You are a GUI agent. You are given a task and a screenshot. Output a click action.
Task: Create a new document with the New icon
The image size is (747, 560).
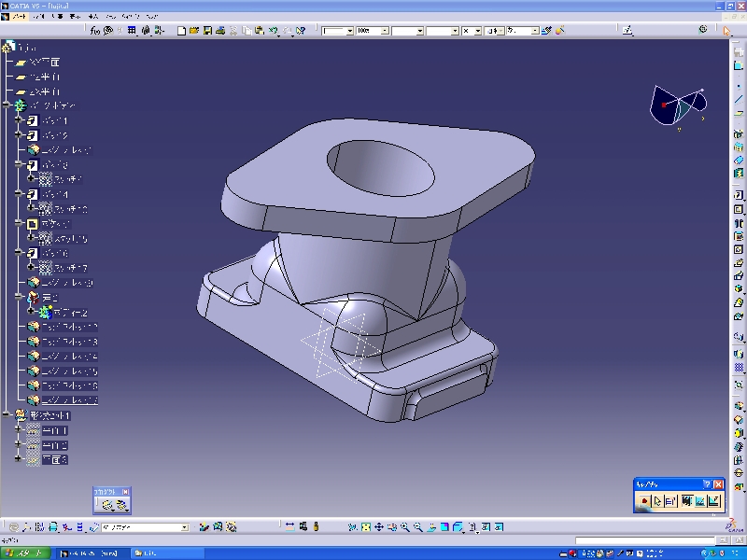point(181,31)
